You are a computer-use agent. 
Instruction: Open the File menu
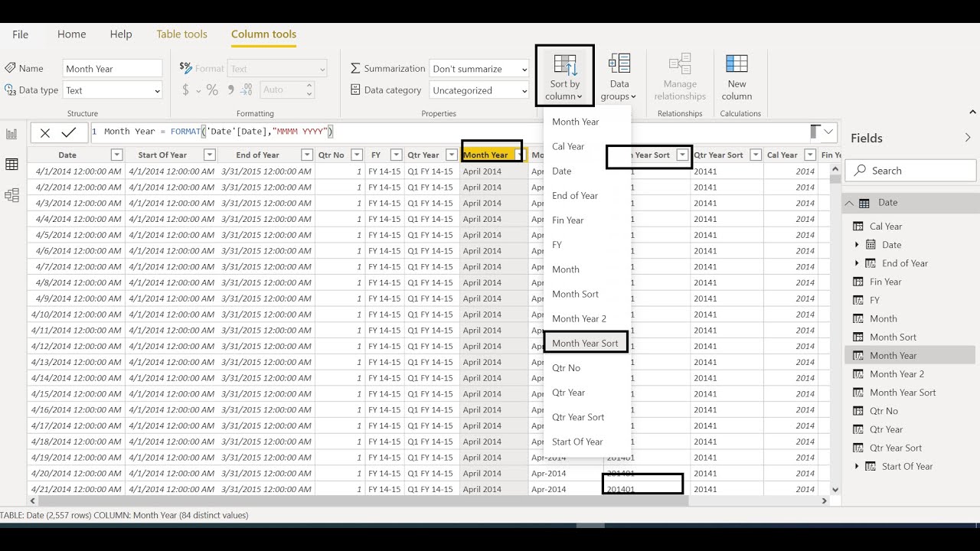pos(20,34)
